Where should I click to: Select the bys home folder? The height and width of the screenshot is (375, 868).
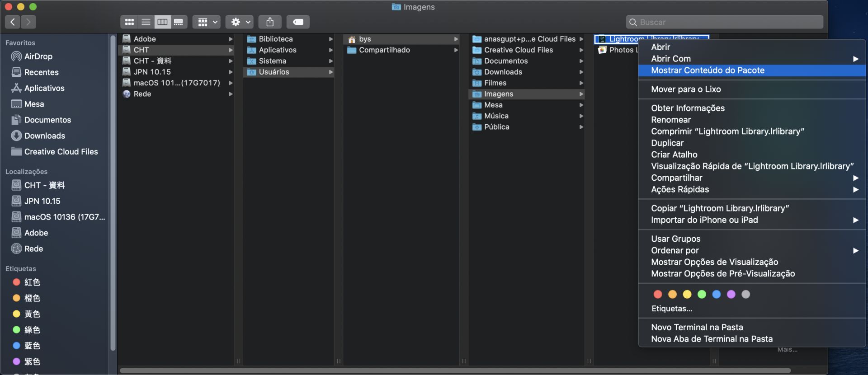(402, 39)
